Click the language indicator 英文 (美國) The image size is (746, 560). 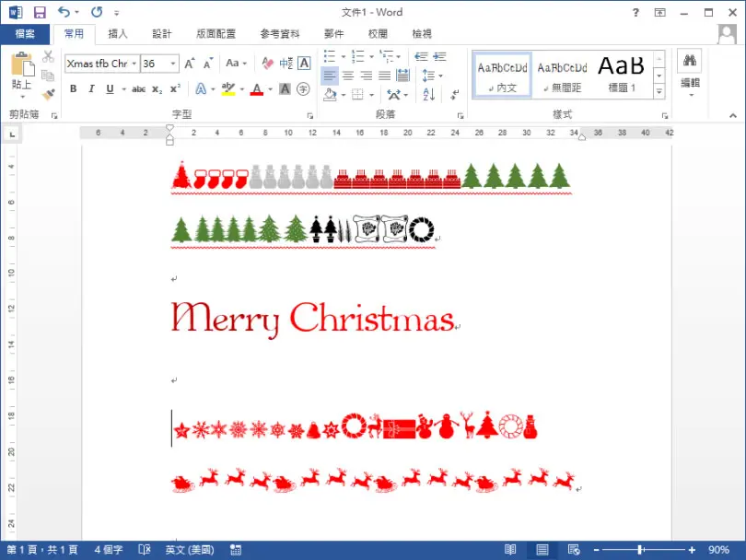tap(190, 550)
